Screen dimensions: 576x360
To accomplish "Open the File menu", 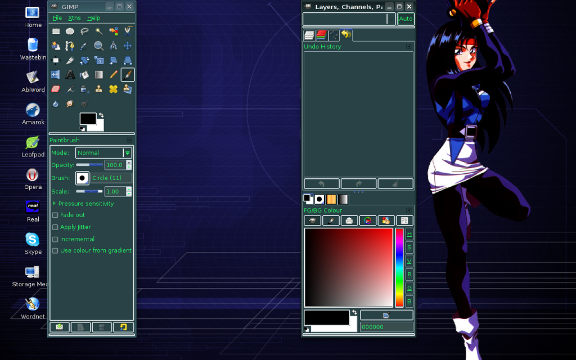I will 57,18.
